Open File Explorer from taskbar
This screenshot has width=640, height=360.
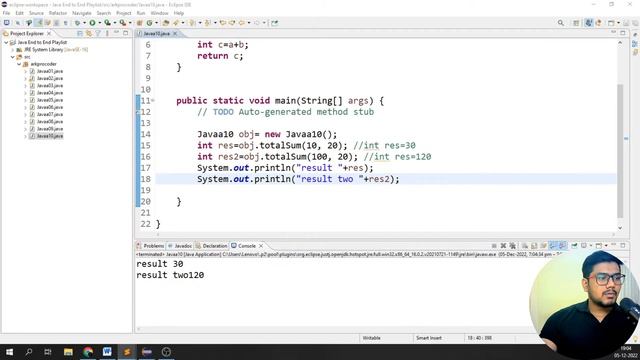point(68,352)
